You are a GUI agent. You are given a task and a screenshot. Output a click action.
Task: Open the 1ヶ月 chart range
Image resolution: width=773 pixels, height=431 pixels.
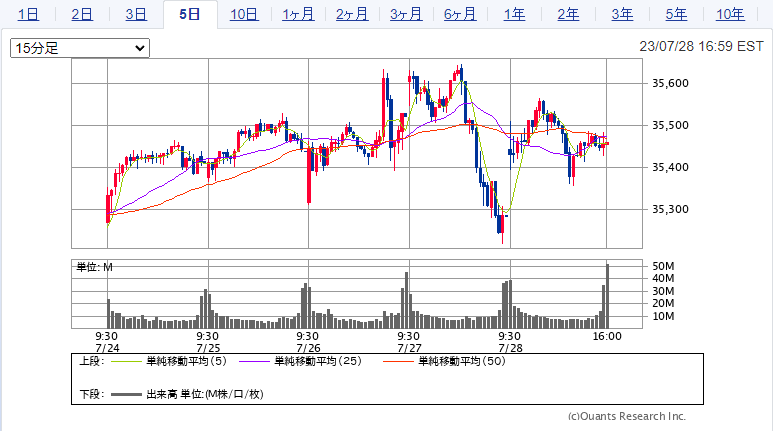(298, 14)
